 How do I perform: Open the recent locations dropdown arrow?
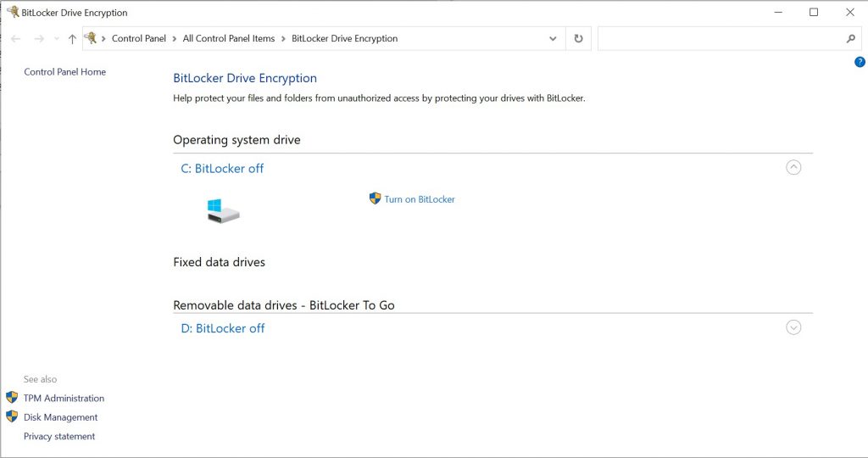[57, 39]
